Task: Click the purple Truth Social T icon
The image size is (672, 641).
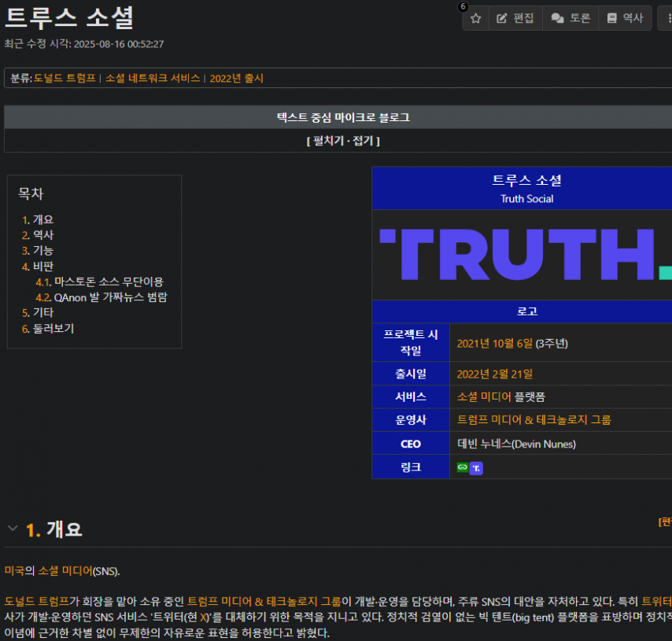Action: (x=476, y=468)
